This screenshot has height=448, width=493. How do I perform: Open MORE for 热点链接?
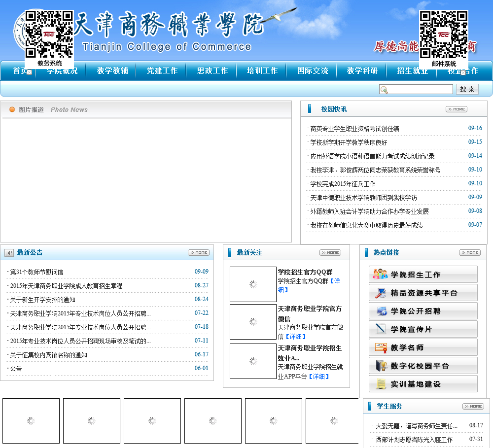(470, 252)
